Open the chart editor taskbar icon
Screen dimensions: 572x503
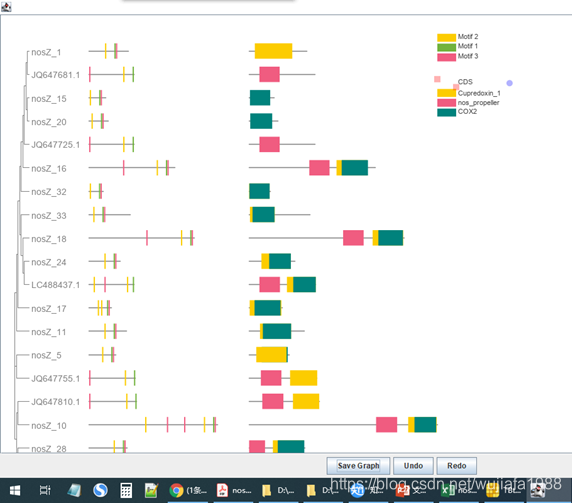(x=151, y=491)
